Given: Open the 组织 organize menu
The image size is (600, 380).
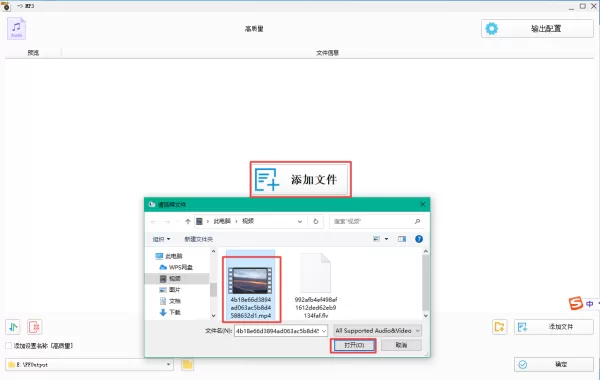Looking at the screenshot, I should pyautogui.click(x=161, y=239).
